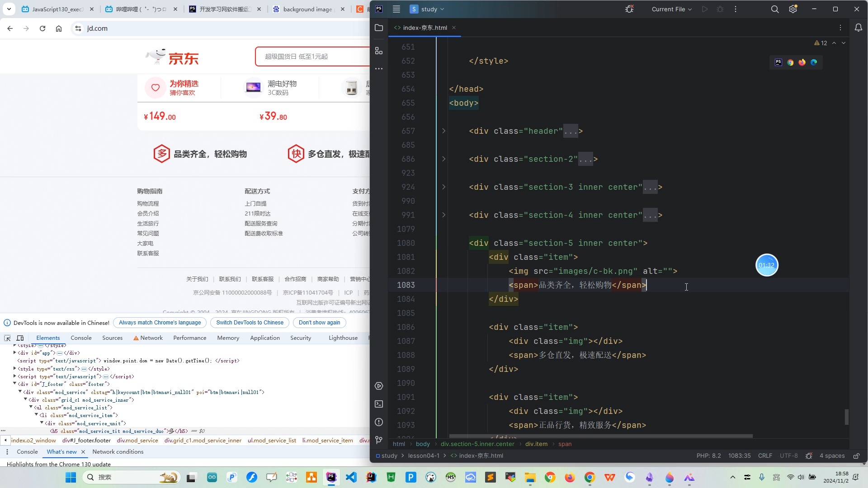Open DevTools Application tab
Image resolution: width=868 pixels, height=488 pixels.
(x=265, y=338)
